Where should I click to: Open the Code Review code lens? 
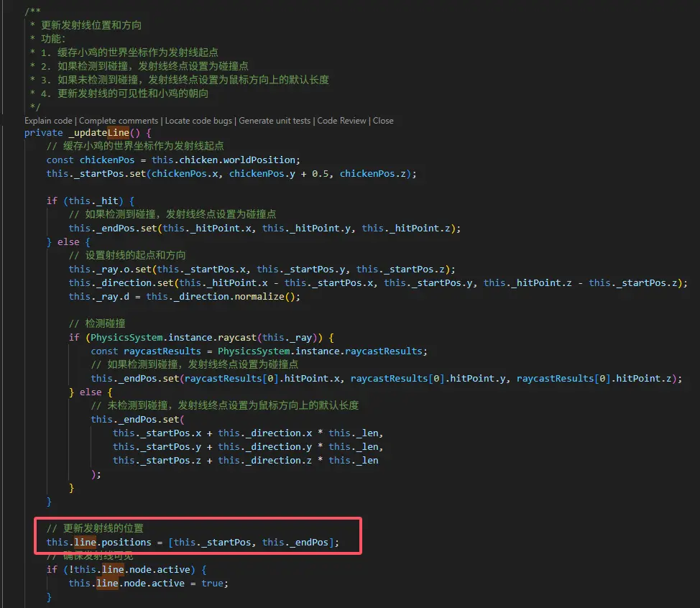[x=341, y=121]
